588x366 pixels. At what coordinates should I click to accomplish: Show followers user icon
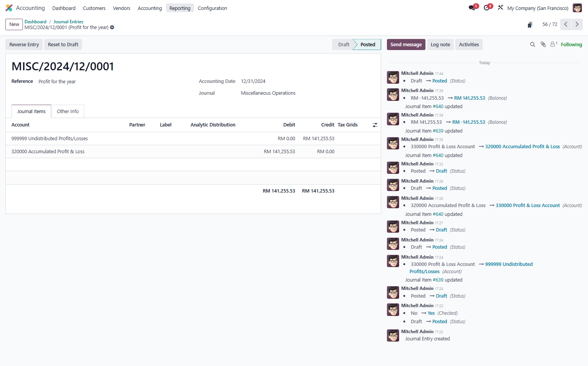click(x=554, y=44)
